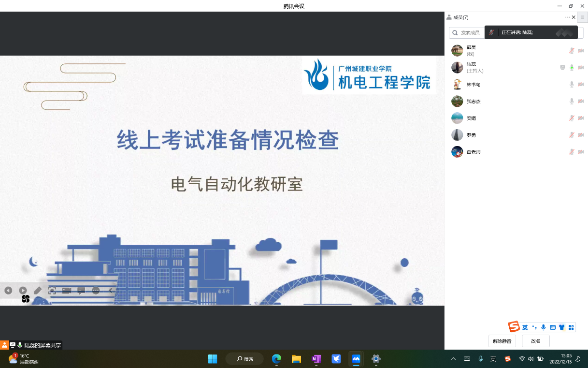Toggle microphone icon next to 林书旬
The width and height of the screenshot is (588, 368).
(x=572, y=85)
